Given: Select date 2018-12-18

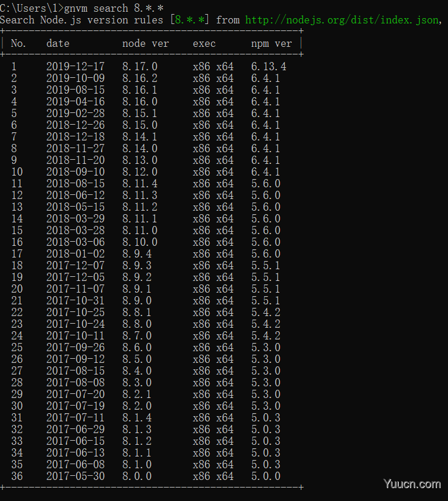Looking at the screenshot, I should point(76,137).
